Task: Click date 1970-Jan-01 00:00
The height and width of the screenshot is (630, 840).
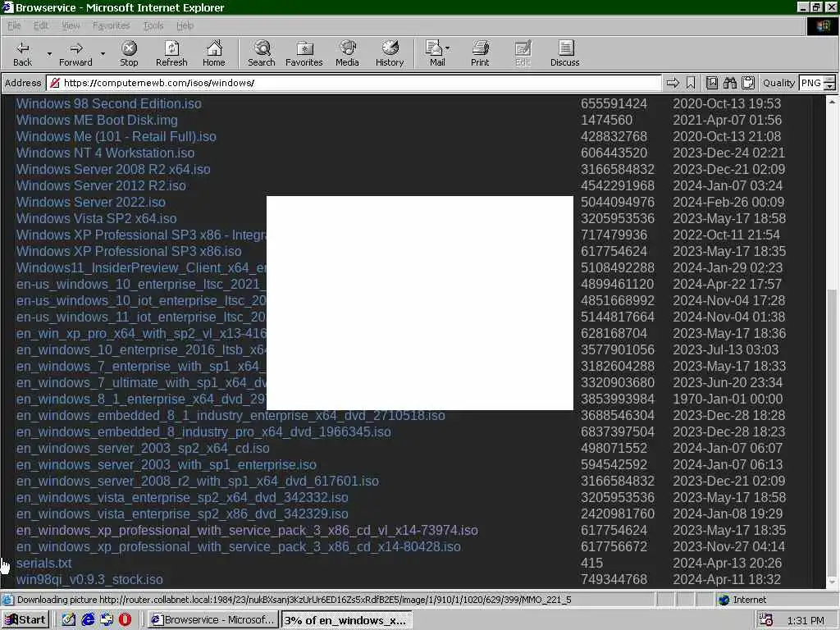Action: coord(728,399)
